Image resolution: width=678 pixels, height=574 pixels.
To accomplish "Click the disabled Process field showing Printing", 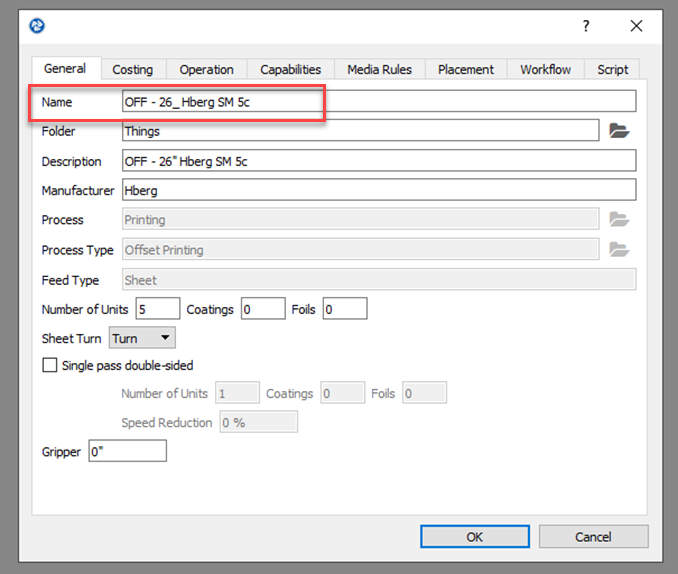I will click(x=360, y=219).
